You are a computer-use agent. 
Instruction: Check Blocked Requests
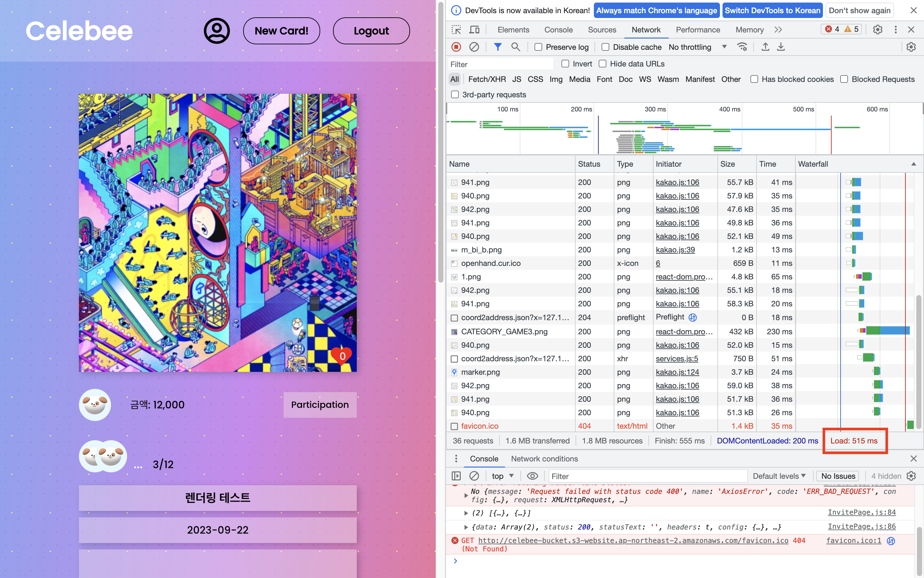(x=844, y=79)
